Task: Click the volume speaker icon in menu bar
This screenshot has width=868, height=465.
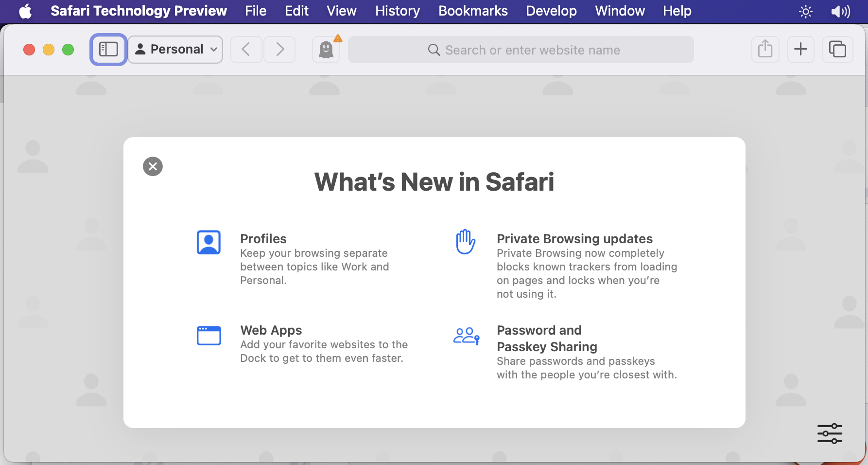Action: tap(840, 11)
